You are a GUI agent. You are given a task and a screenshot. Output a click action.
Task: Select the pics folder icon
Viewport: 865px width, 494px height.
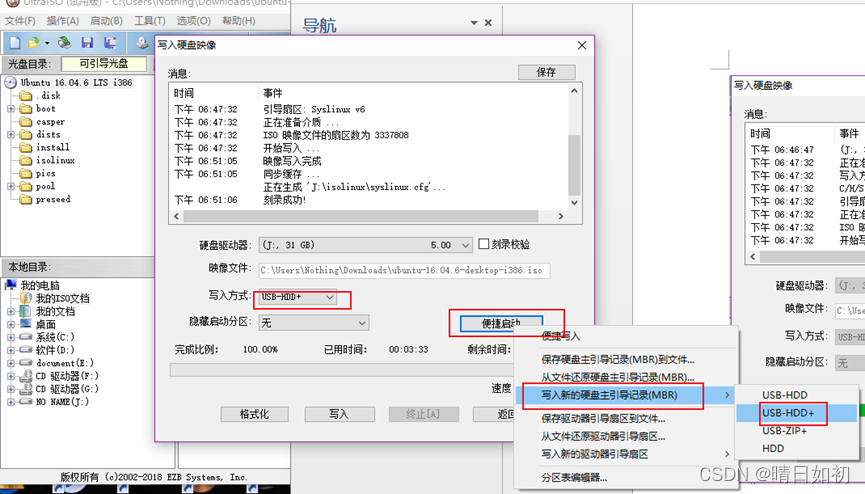coord(25,173)
